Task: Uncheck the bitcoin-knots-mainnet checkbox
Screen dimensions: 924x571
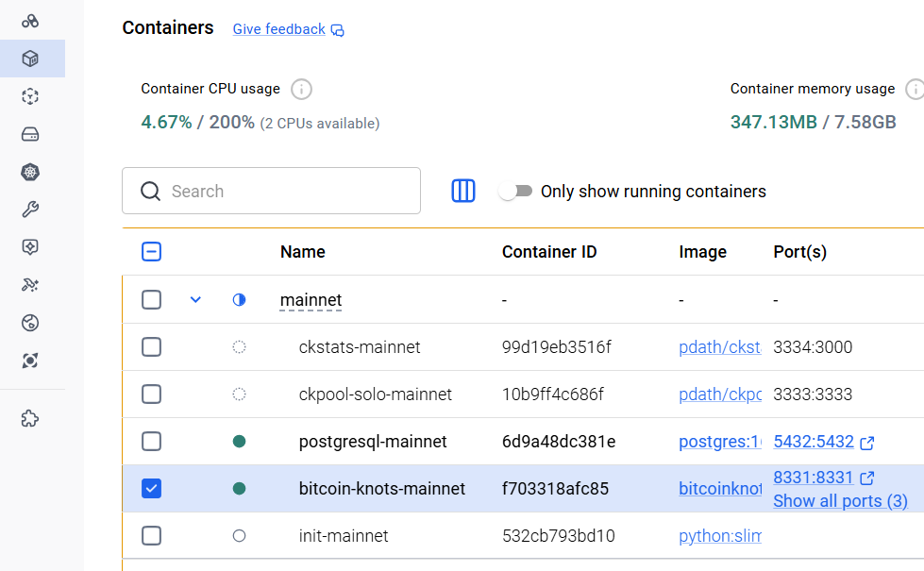Action: (151, 489)
